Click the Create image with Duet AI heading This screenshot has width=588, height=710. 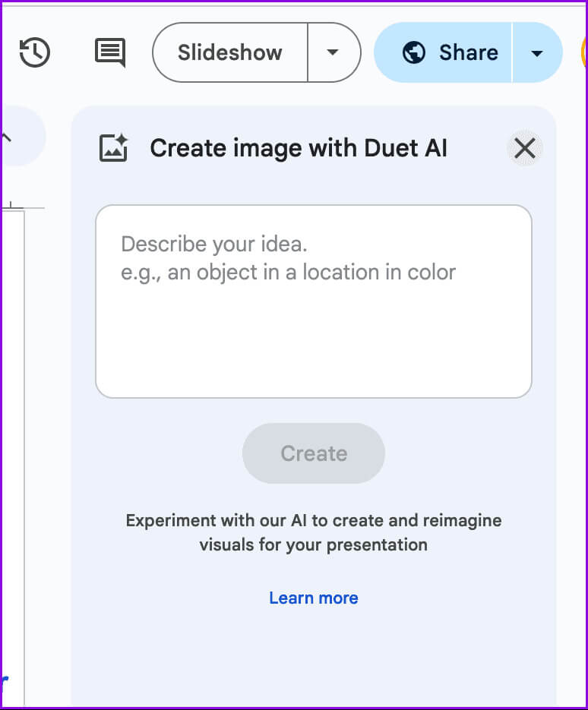click(299, 148)
